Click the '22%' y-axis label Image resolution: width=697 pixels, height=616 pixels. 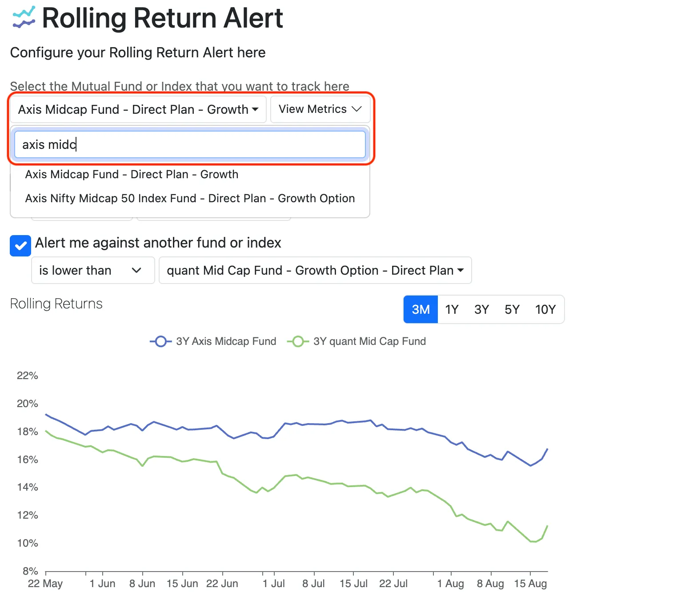click(x=28, y=376)
